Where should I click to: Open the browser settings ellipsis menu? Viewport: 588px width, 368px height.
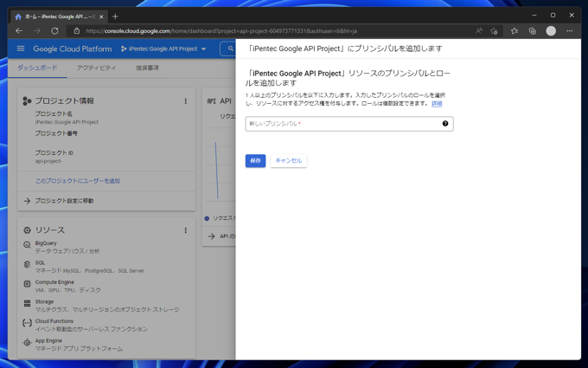pos(570,31)
